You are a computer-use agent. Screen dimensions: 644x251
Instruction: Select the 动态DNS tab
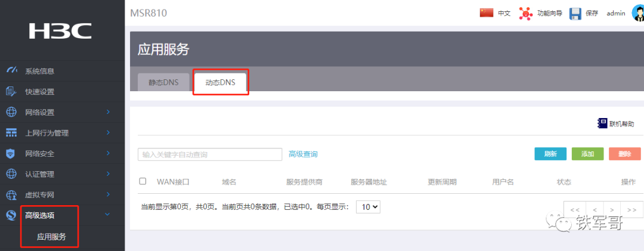pyautogui.click(x=220, y=82)
